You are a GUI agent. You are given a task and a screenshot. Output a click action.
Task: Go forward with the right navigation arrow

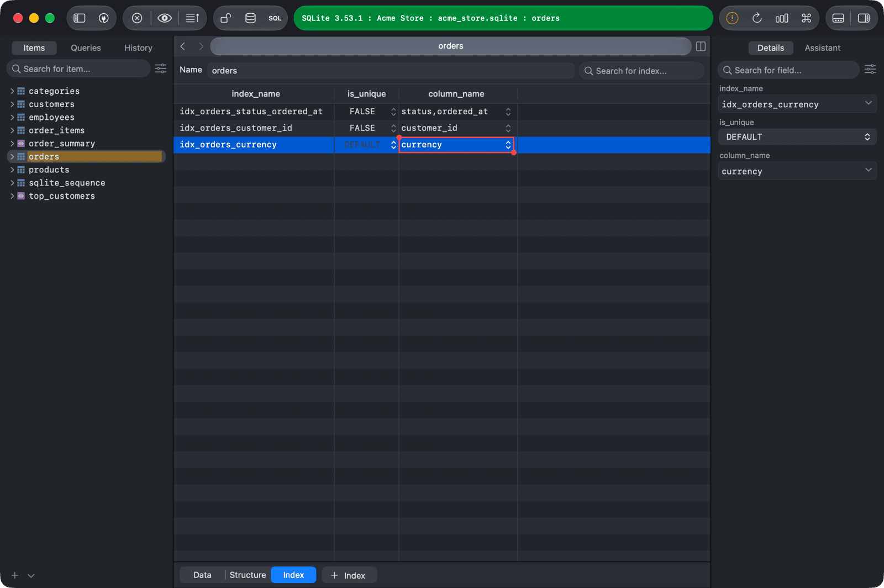[x=201, y=46]
